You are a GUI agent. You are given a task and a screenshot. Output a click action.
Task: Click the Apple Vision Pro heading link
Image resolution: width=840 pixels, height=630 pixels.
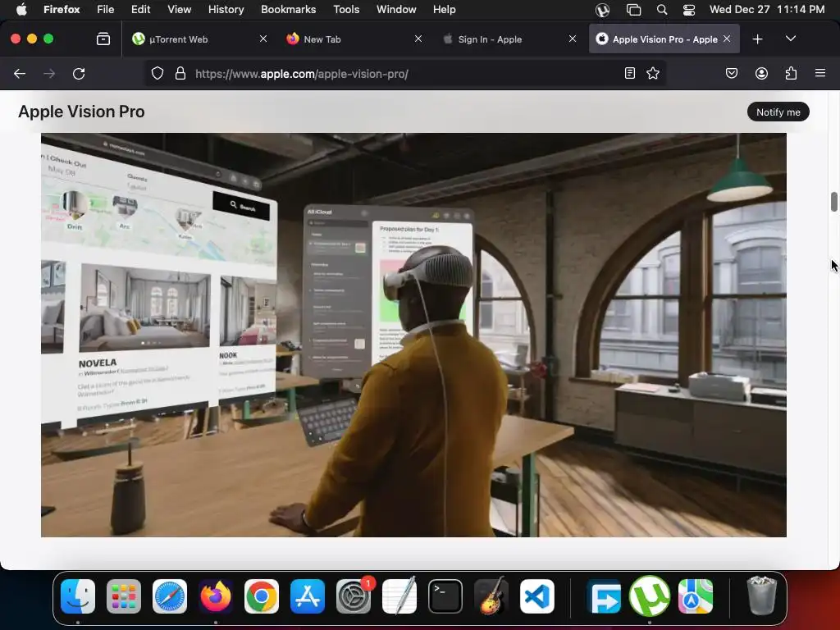(81, 112)
